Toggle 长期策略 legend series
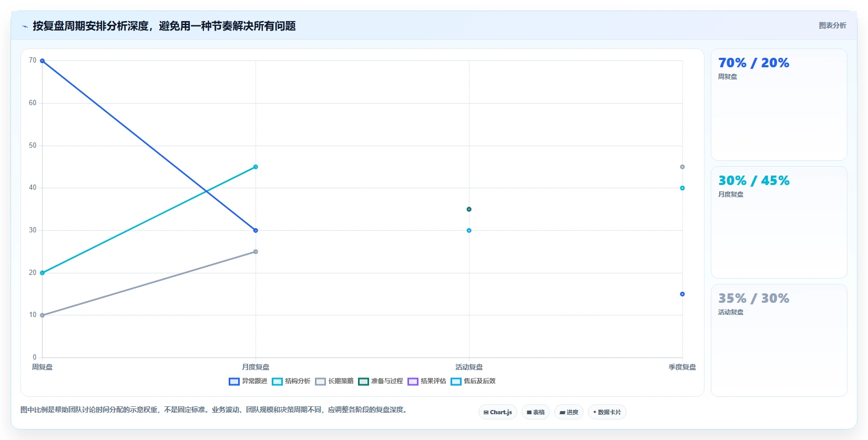The width and height of the screenshot is (868, 440). point(334,381)
